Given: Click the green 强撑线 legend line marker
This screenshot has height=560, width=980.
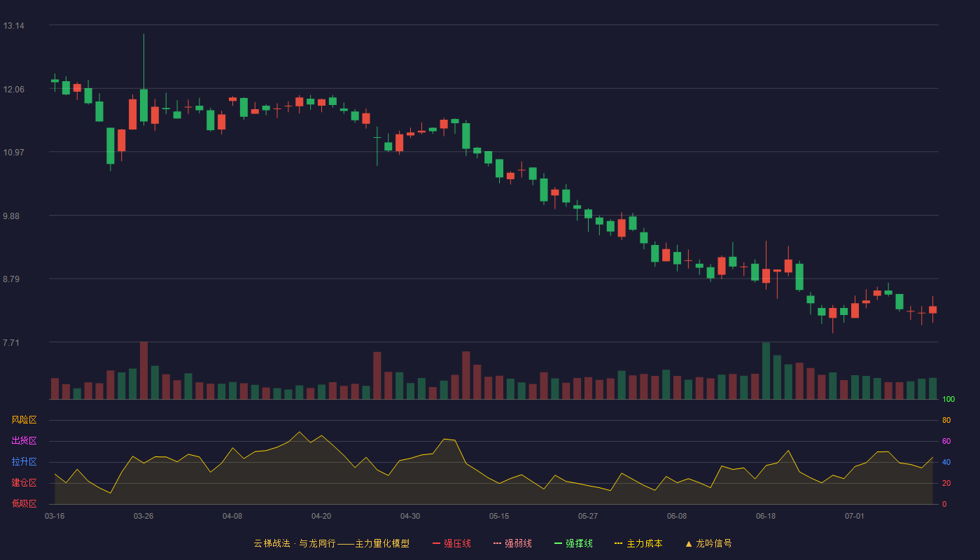Looking at the screenshot, I should tap(558, 543).
